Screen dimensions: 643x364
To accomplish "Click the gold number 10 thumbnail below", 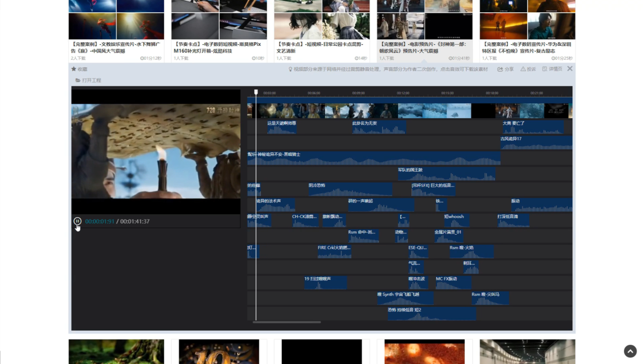I will [x=219, y=352].
